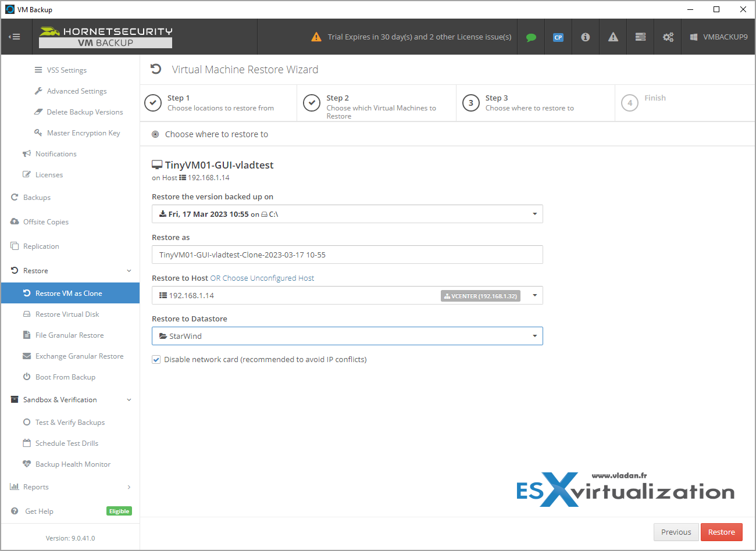Collapse the sidebar with hamburger icon
This screenshot has width=756, height=551.
click(x=15, y=37)
